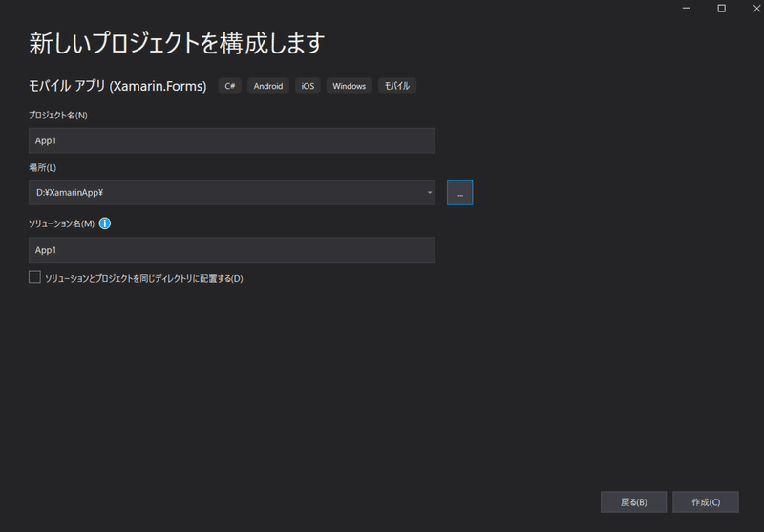Screen dimensions: 764x532
Task: Select the Android tag
Action: [x=268, y=86]
